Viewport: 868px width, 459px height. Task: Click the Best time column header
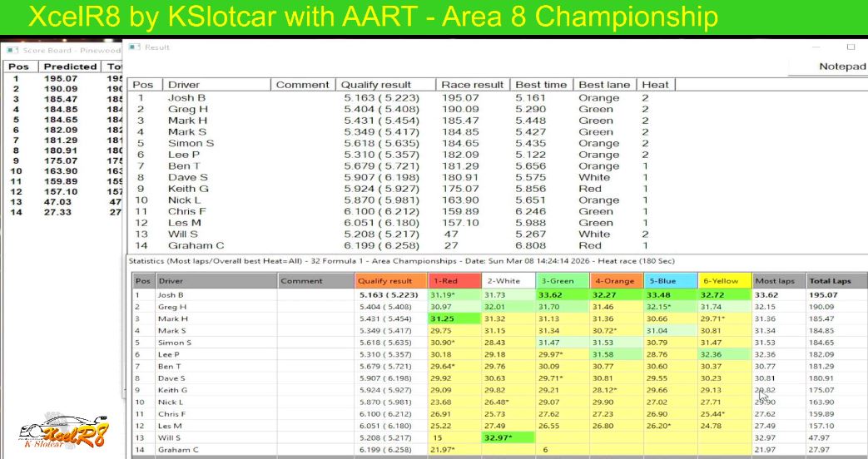click(x=541, y=85)
